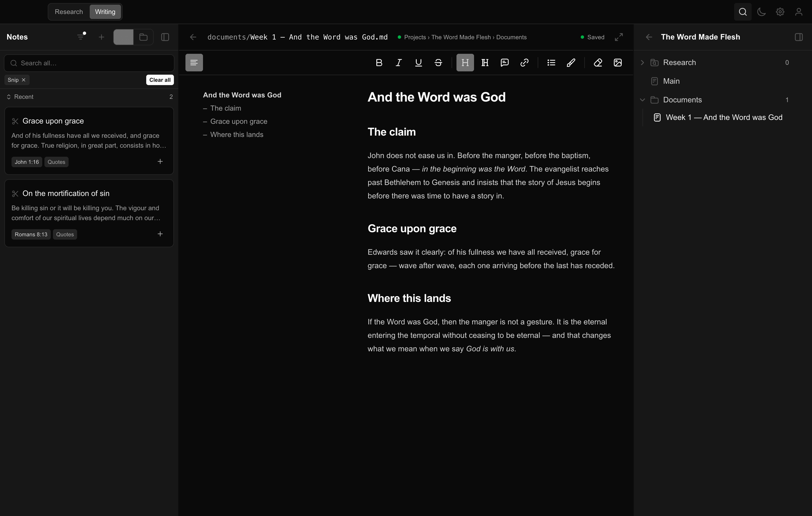Screen dimensions: 812x516
Task: Open Week 1 — And the Word was God file
Action: 724,117
